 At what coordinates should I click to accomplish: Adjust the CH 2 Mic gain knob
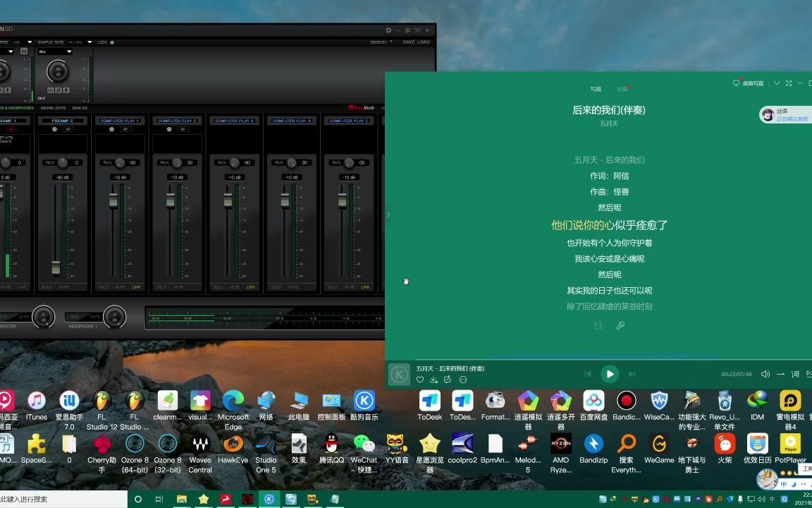[58, 71]
